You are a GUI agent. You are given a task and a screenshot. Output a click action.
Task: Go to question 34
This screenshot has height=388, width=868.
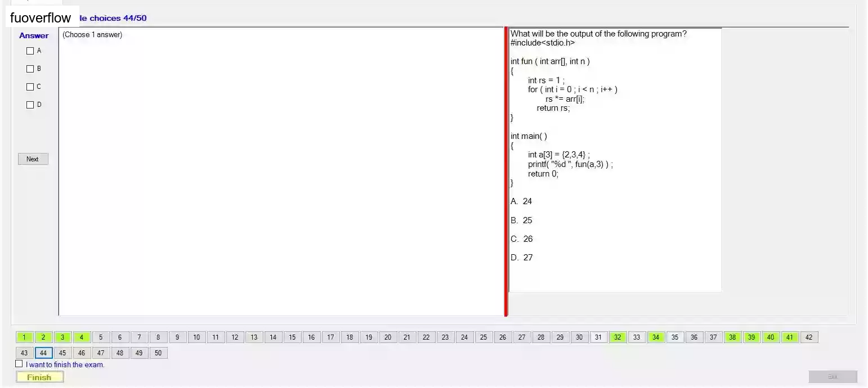pyautogui.click(x=656, y=337)
